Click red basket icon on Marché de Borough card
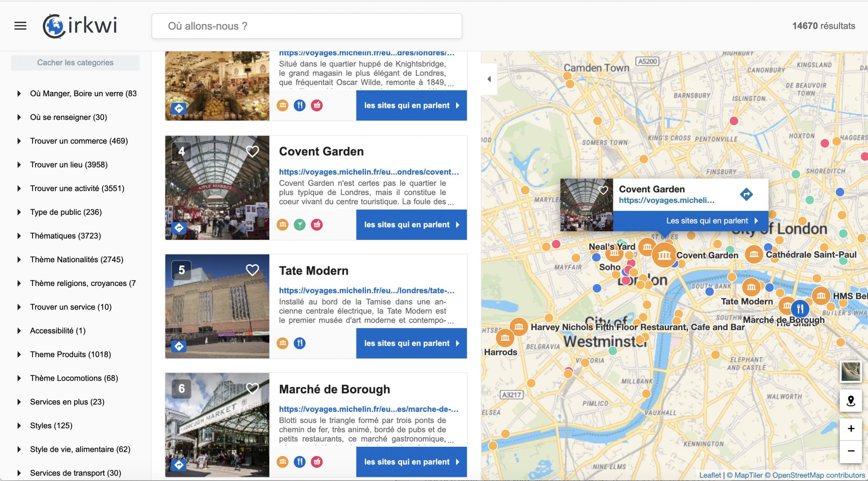The image size is (868, 481). [x=317, y=462]
